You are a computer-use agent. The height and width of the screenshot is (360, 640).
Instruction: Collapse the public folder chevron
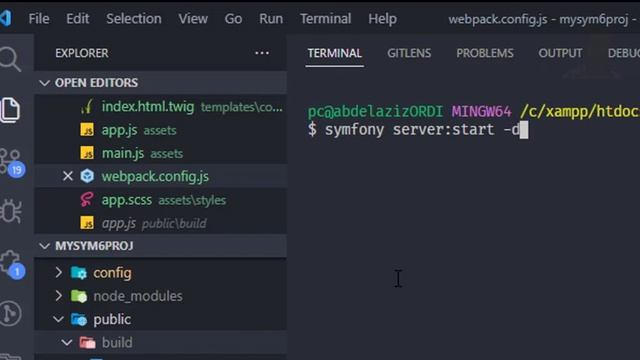tap(58, 319)
